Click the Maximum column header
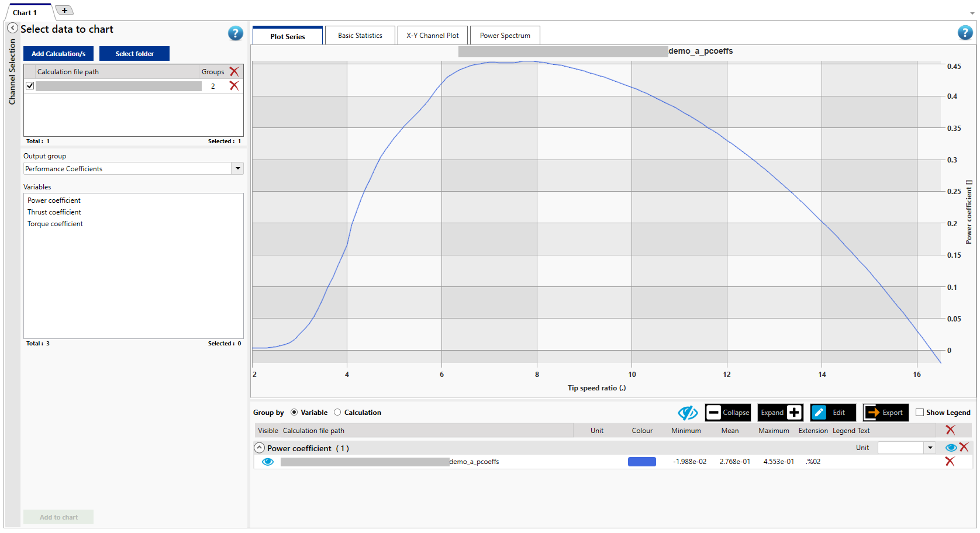This screenshot has width=980, height=533. click(774, 431)
